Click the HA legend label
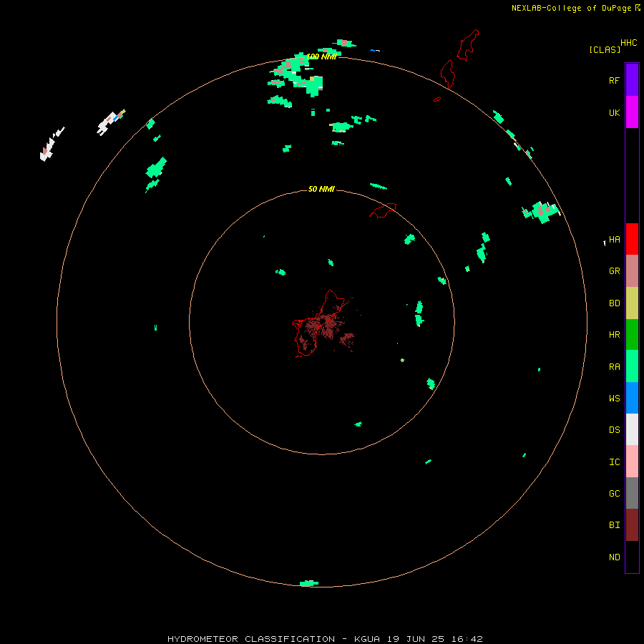 (x=614, y=239)
